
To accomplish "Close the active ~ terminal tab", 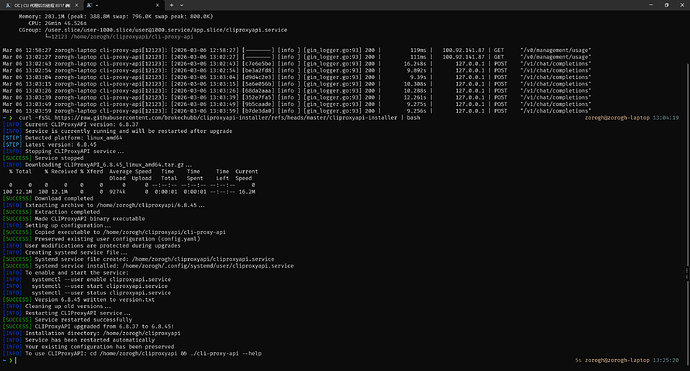I will tap(157, 5).
